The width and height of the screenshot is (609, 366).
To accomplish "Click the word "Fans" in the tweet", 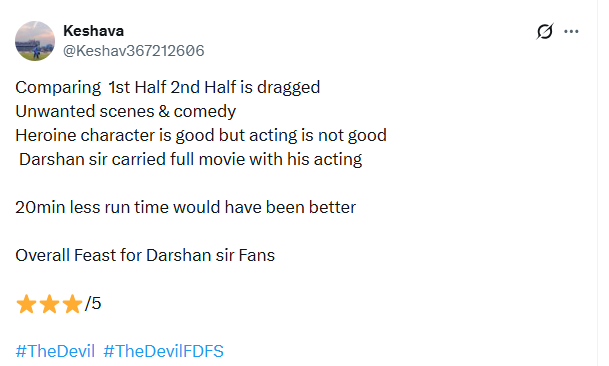I will pyautogui.click(x=257, y=255).
